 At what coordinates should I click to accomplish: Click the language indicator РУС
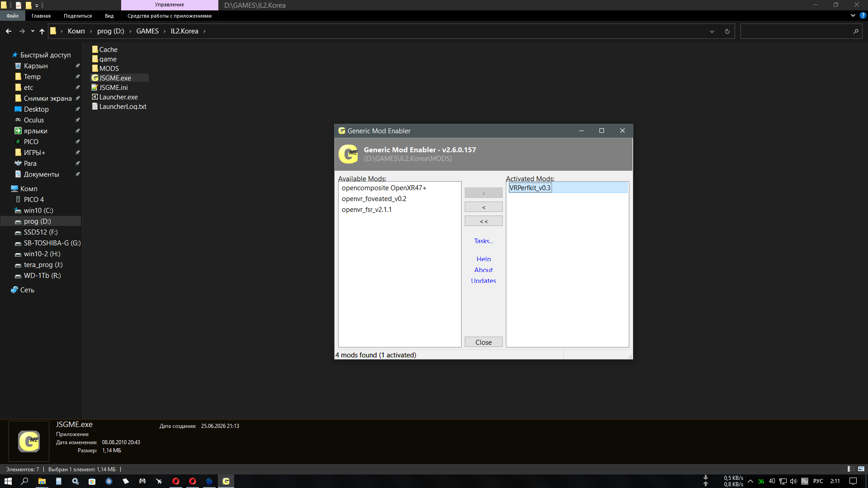pos(818,481)
